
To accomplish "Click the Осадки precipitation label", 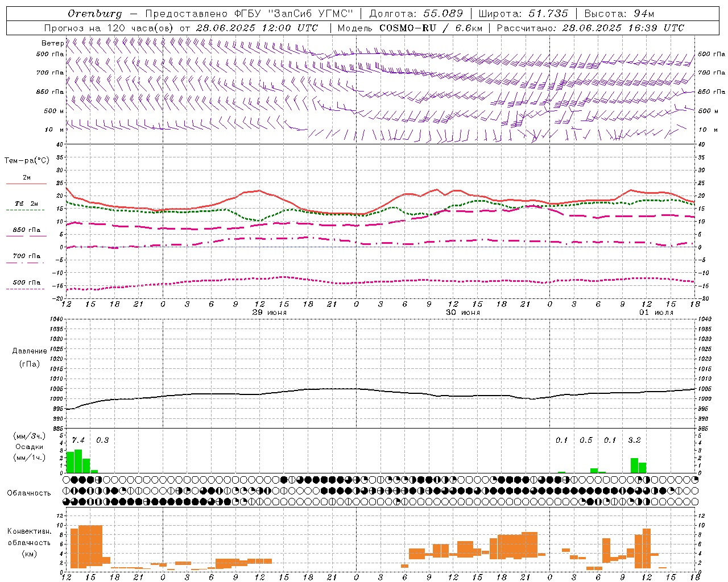I will point(29,447).
